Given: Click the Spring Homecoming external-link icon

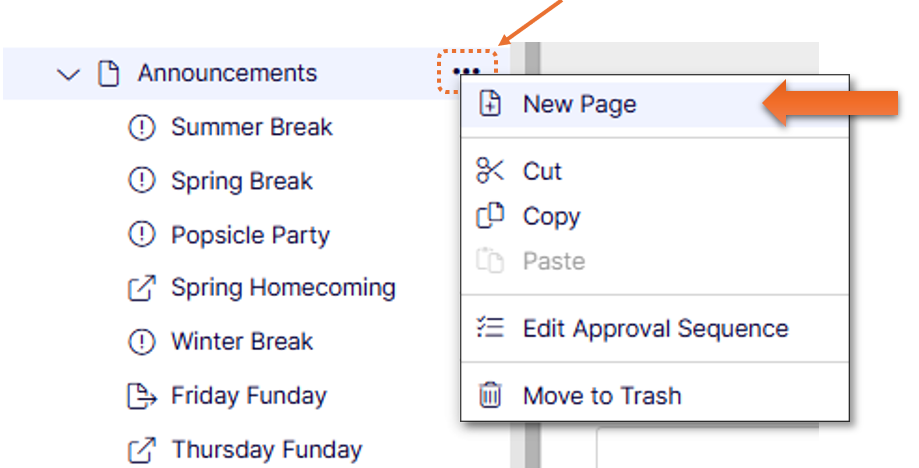Looking at the screenshot, I should point(142,288).
